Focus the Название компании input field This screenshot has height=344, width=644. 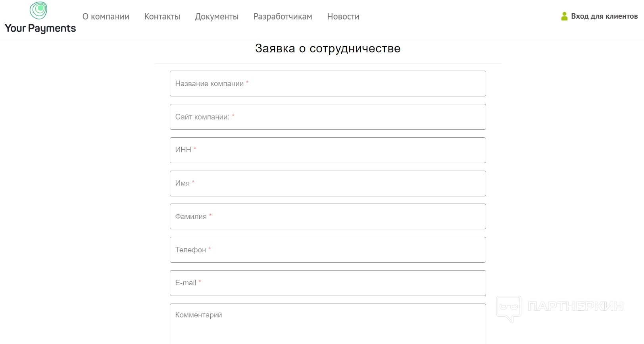[x=328, y=84]
